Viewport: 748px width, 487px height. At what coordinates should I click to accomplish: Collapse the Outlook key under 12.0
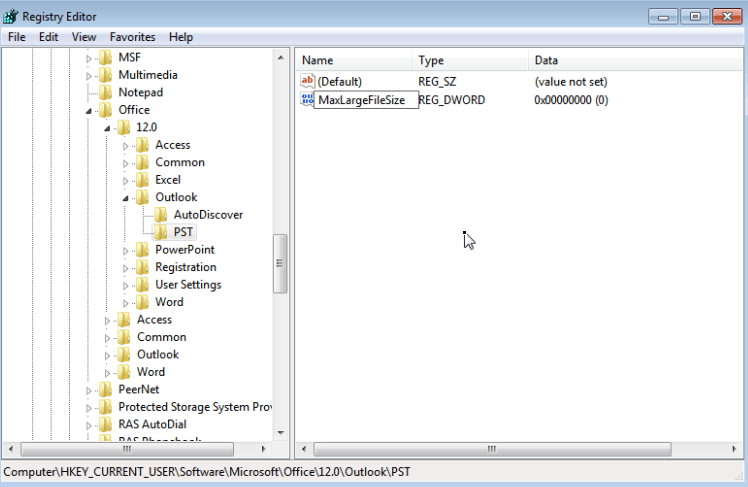pos(125,198)
